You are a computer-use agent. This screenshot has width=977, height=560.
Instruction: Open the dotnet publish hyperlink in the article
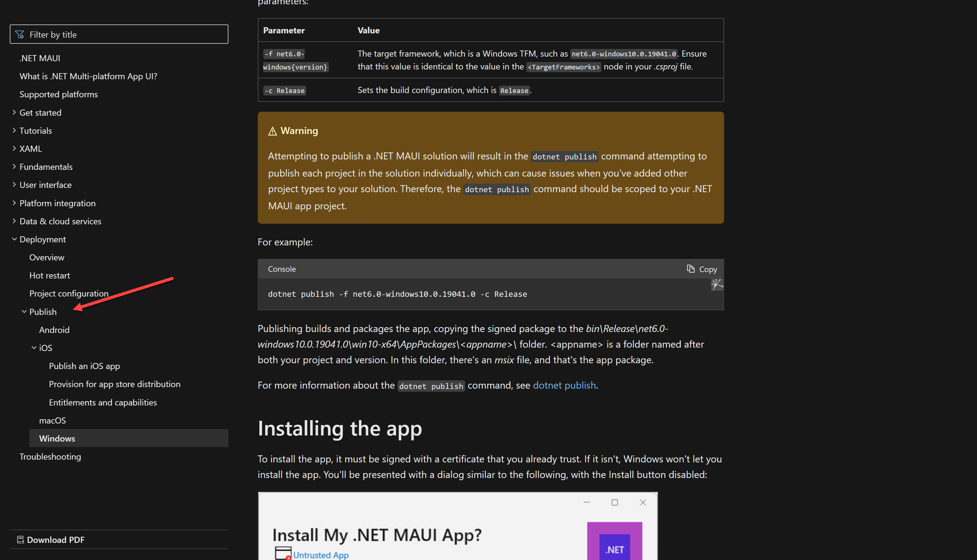[564, 385]
